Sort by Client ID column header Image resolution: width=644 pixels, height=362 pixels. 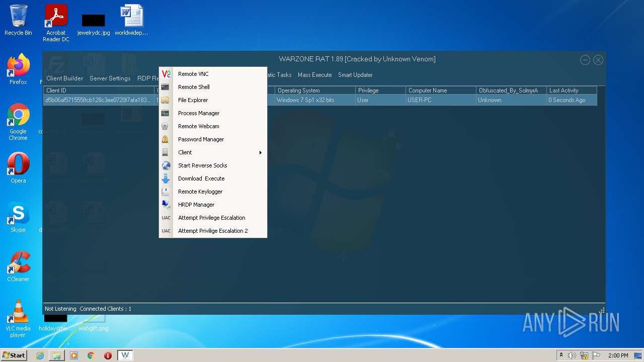99,90
